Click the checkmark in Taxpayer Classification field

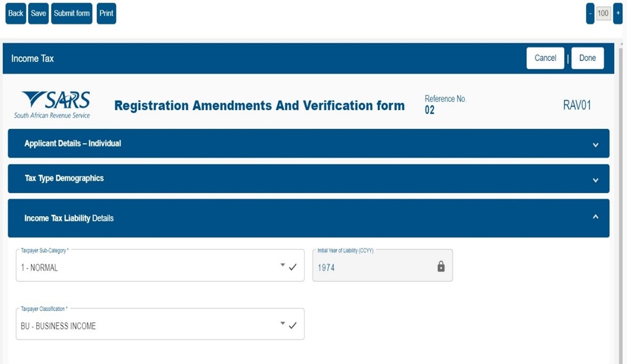click(x=293, y=325)
